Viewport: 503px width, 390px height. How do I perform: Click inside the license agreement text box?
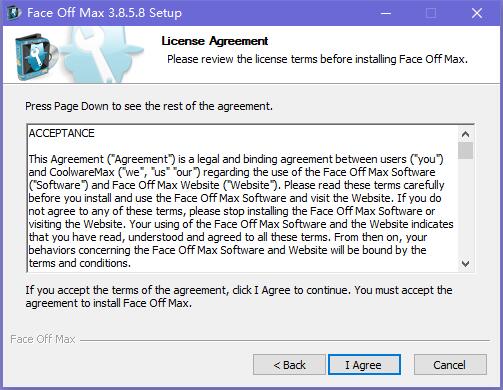coord(243,198)
